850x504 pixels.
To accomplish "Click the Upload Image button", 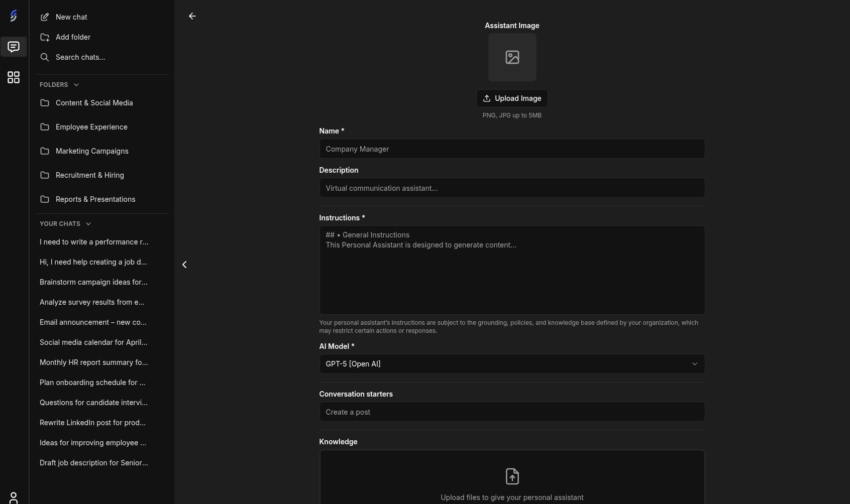I will 512,98.
